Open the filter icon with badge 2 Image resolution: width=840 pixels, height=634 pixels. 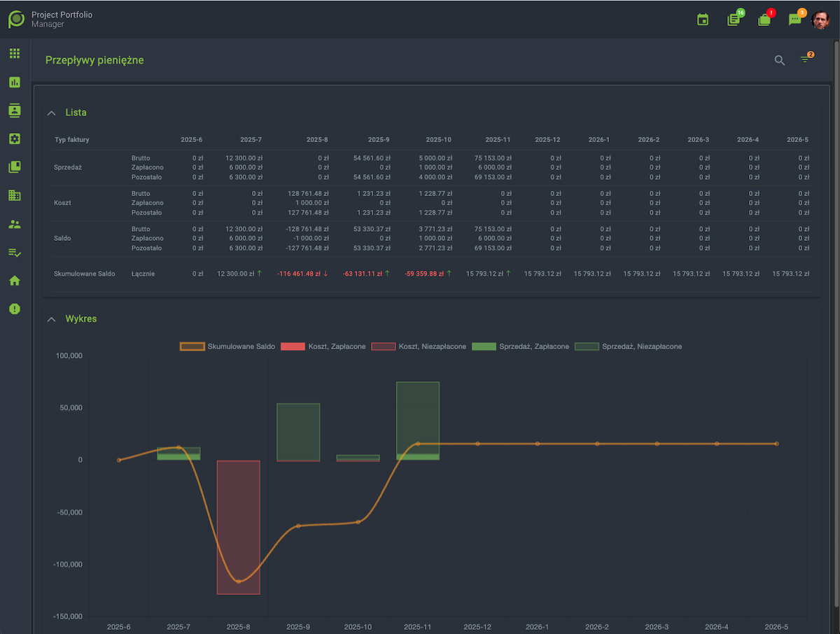point(805,59)
